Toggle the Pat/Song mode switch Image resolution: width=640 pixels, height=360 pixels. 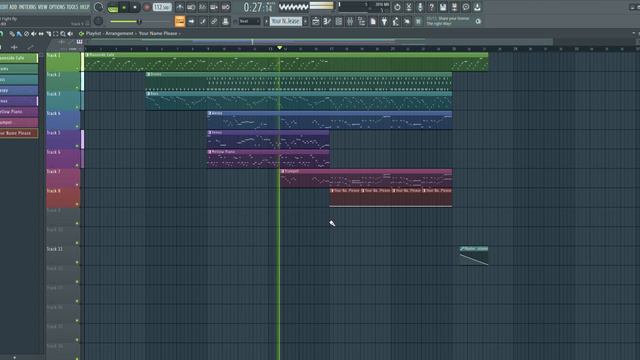113,7
